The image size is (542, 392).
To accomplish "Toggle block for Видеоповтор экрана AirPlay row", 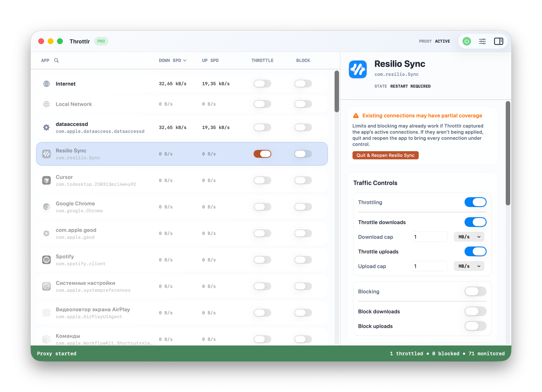I will (303, 313).
